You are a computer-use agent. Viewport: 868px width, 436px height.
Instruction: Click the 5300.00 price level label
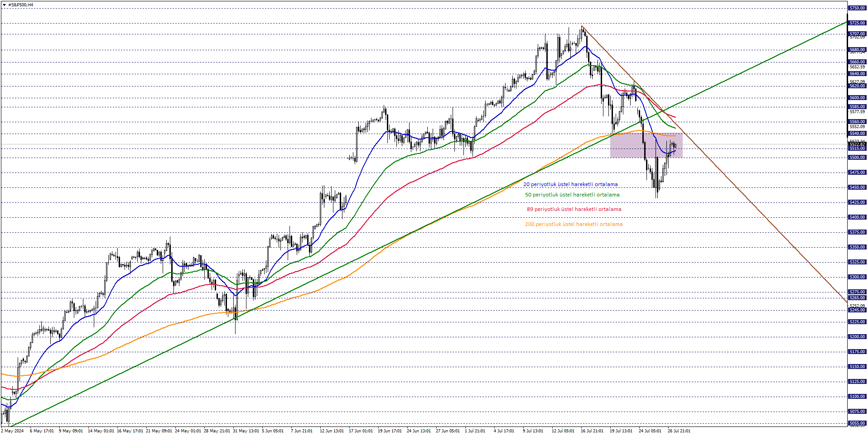[857, 277]
